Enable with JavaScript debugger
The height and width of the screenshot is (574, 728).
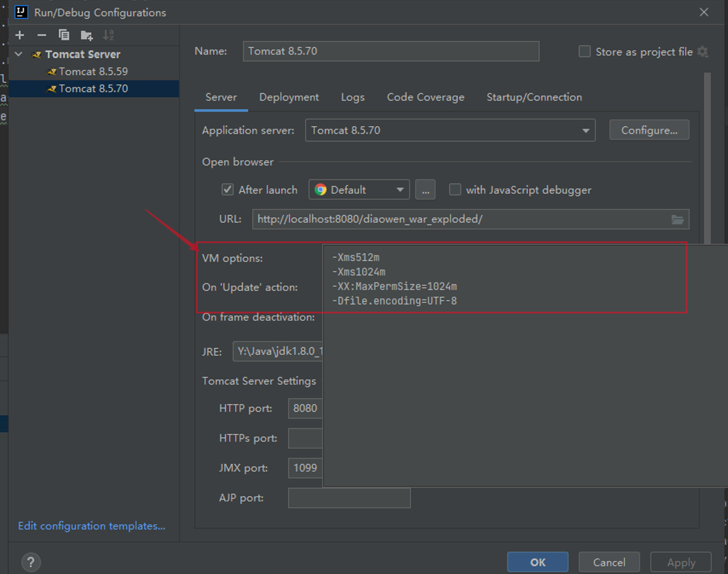(x=455, y=189)
